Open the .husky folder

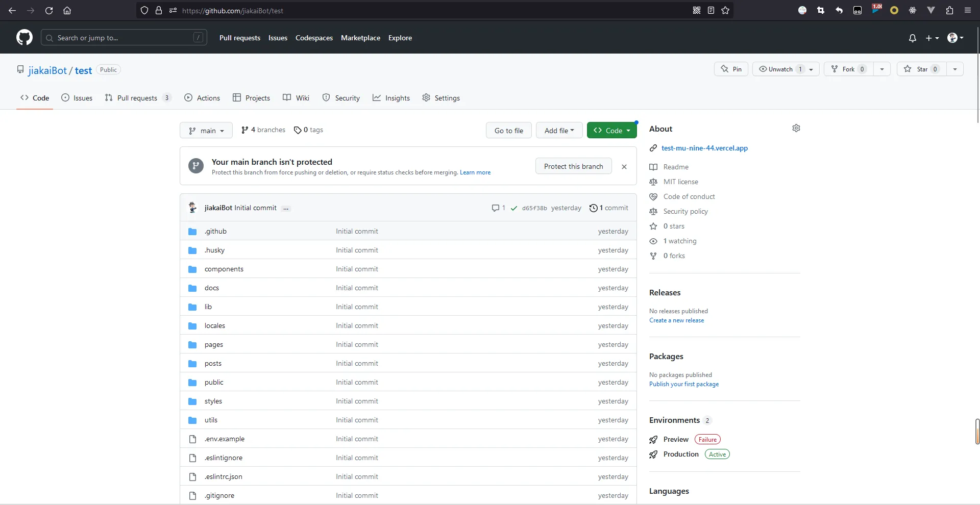pos(214,250)
